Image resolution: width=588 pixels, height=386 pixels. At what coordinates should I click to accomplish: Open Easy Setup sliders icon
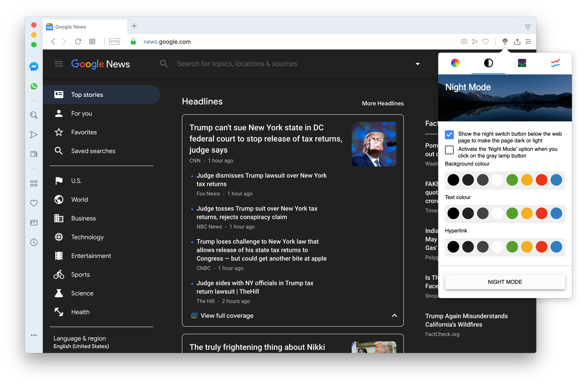pyautogui.click(x=528, y=42)
